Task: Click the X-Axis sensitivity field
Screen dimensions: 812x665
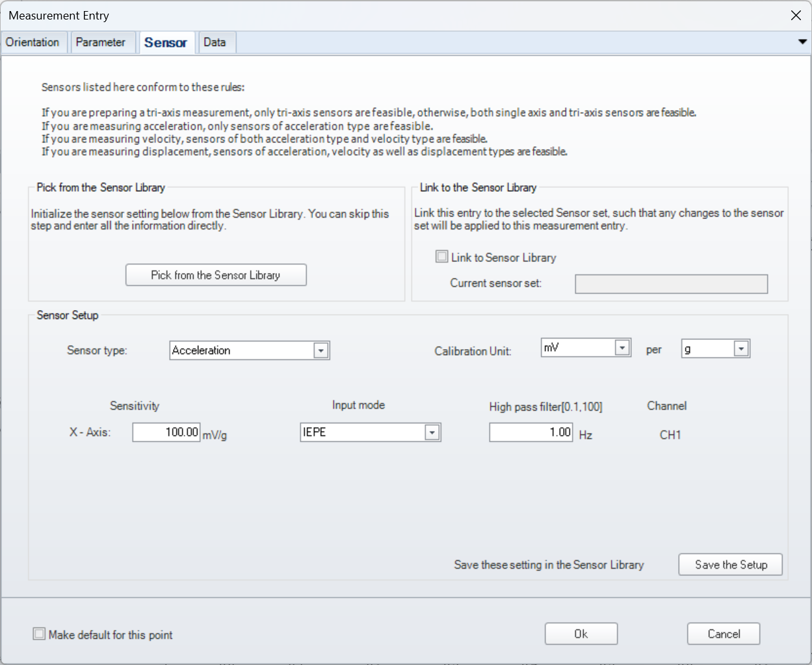Action: [x=166, y=432]
